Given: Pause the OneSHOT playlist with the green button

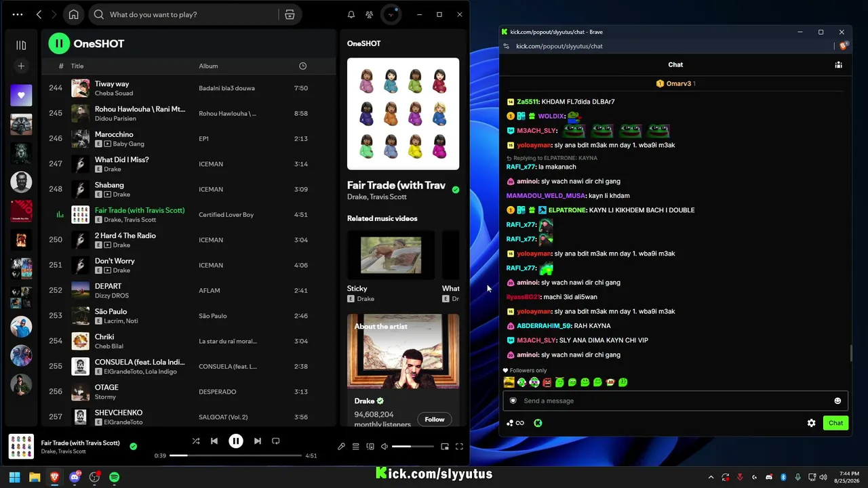Looking at the screenshot, I should point(59,43).
